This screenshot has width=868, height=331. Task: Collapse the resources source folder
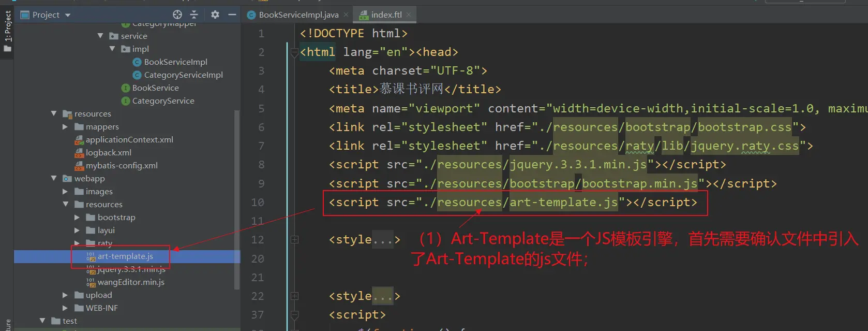point(54,113)
